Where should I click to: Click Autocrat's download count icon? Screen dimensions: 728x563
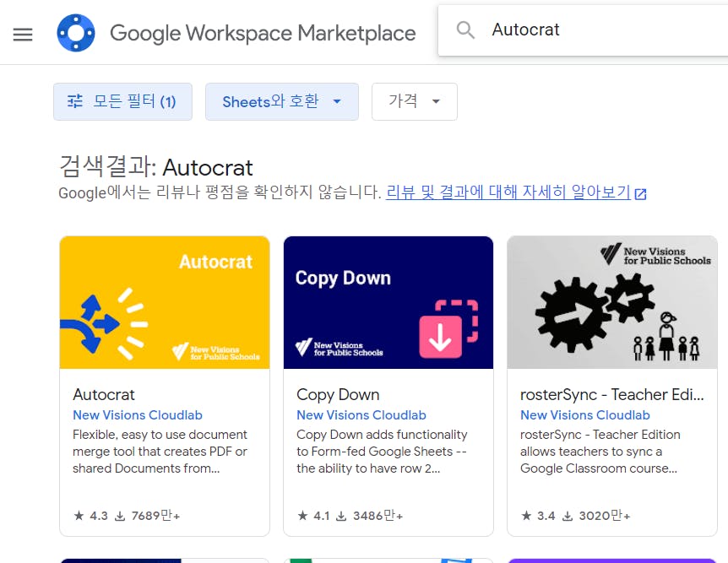[x=120, y=516]
